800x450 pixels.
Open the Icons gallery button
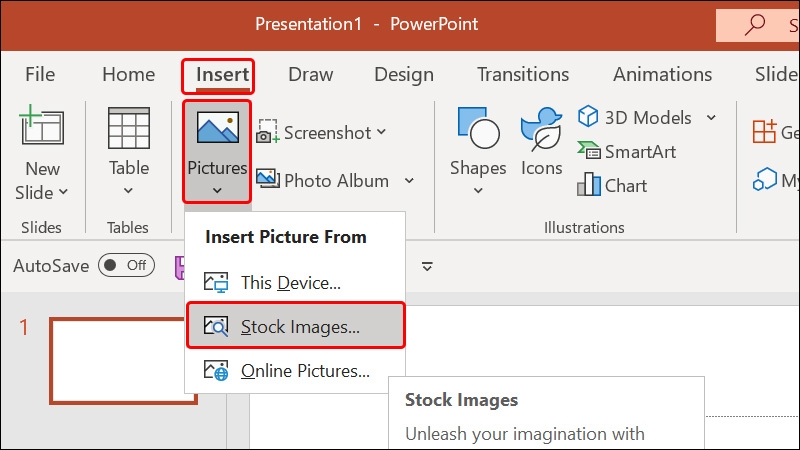coord(541,142)
